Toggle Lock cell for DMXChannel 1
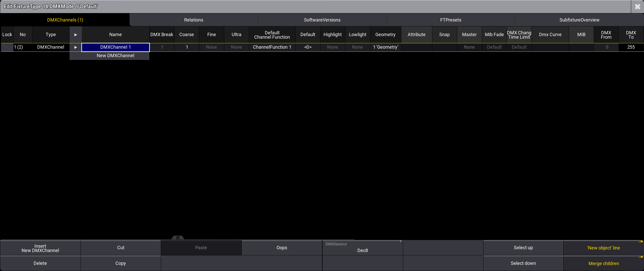The image size is (644, 271). 7,47
